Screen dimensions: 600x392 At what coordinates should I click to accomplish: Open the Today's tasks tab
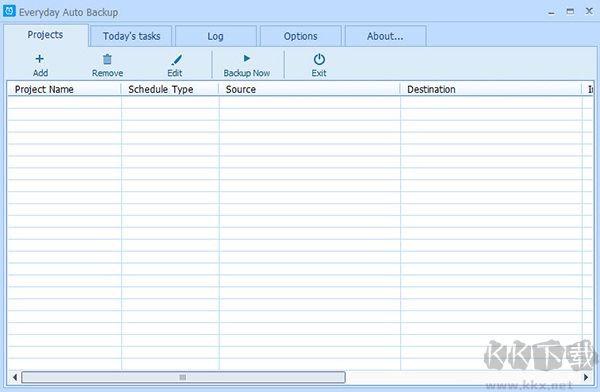pos(131,36)
